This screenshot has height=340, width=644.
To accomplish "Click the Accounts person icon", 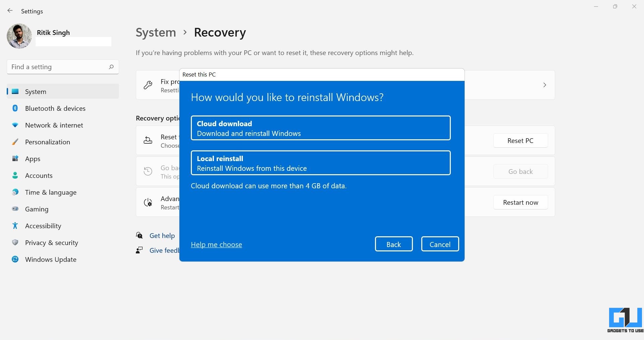I will point(15,175).
